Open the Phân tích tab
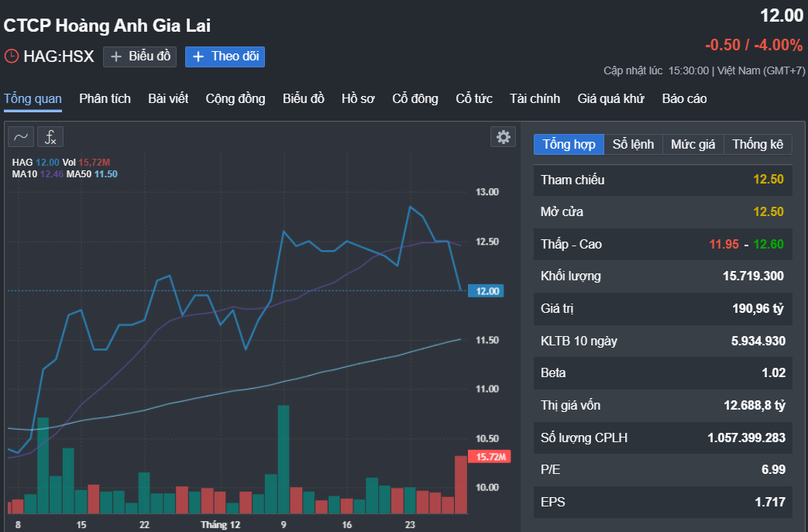 (105, 99)
